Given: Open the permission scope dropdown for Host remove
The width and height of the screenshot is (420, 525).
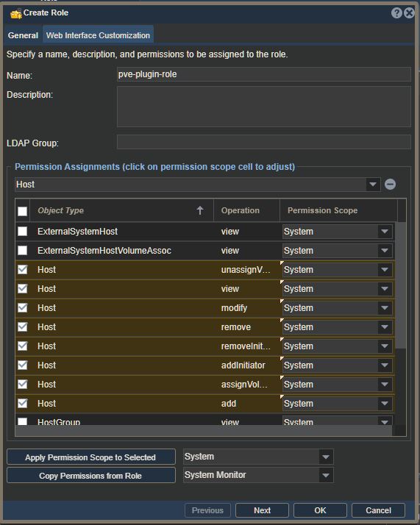Looking at the screenshot, I should [x=385, y=327].
